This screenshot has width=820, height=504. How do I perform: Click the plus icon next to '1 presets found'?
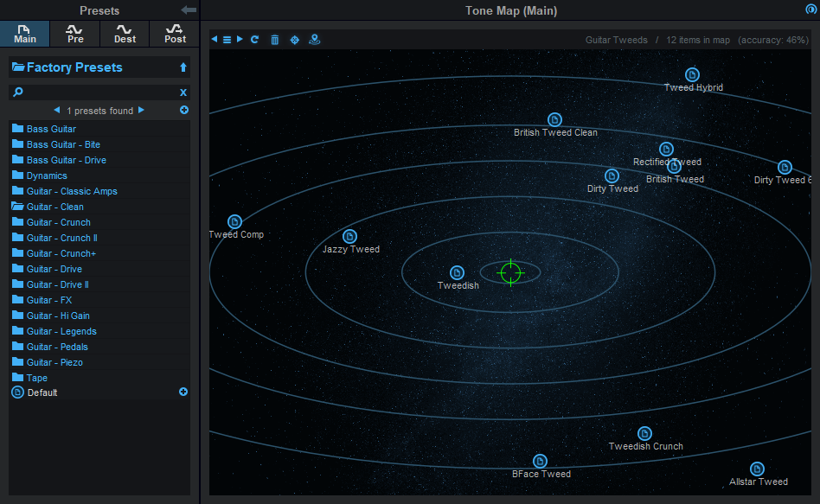(183, 110)
